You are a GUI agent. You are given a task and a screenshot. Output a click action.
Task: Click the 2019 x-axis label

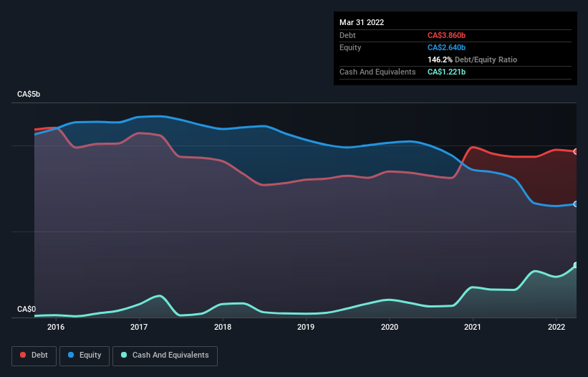306,327
